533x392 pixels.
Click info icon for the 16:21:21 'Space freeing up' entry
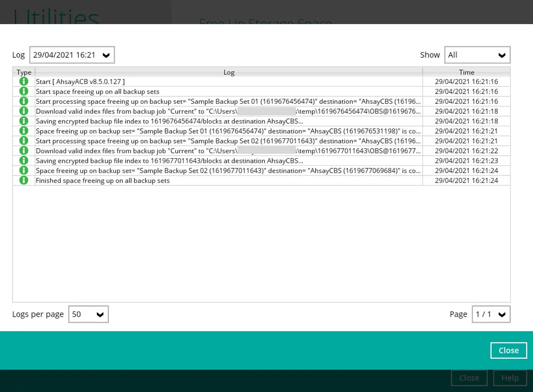pos(24,131)
